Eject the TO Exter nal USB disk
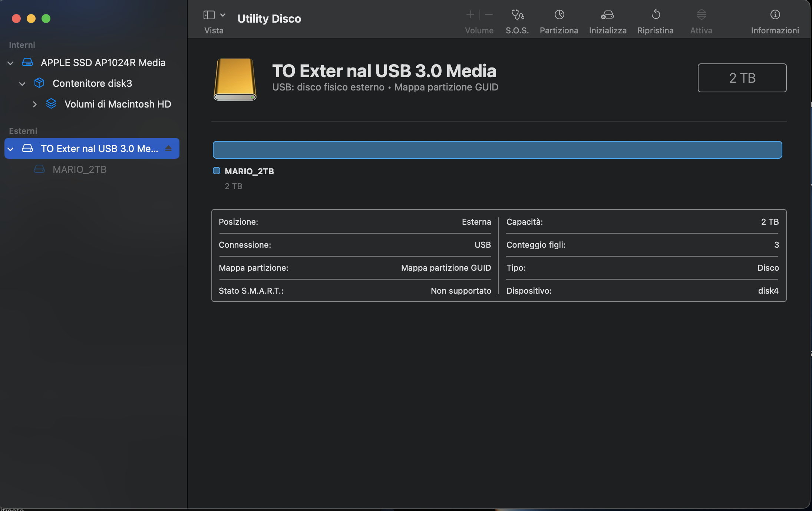Screen dimensions: 812x511 point(168,149)
